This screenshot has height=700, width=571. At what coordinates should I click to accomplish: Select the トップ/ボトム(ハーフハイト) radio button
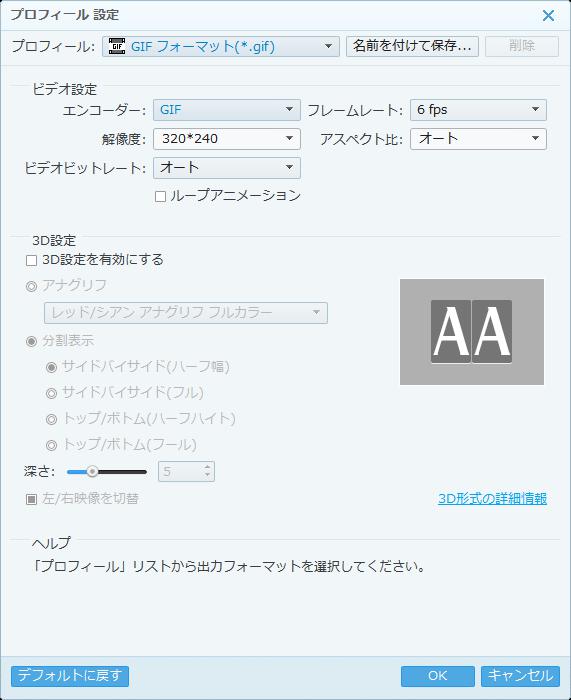pyautogui.click(x=52, y=419)
